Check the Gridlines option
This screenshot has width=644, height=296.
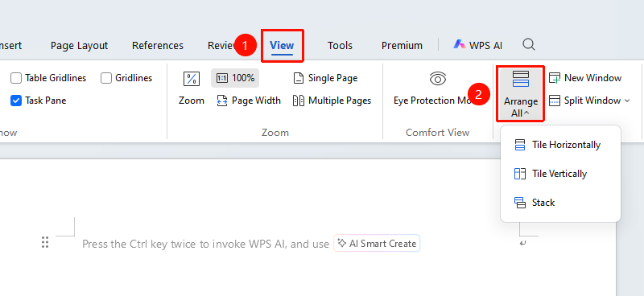tap(106, 78)
